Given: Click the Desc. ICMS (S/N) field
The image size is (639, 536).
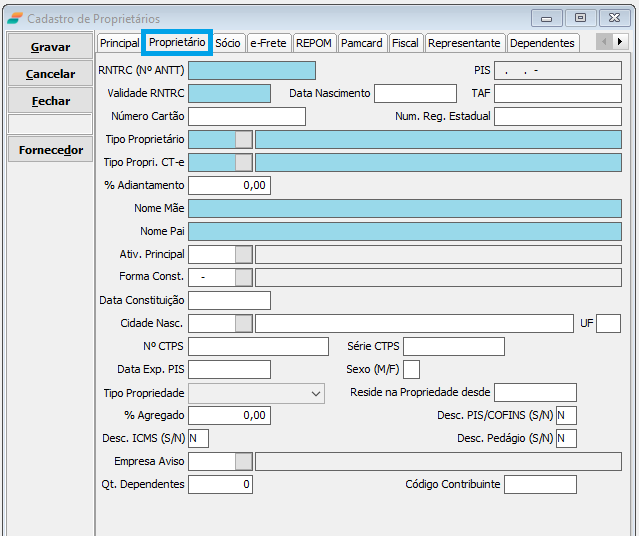Looking at the screenshot, I should point(198,438).
